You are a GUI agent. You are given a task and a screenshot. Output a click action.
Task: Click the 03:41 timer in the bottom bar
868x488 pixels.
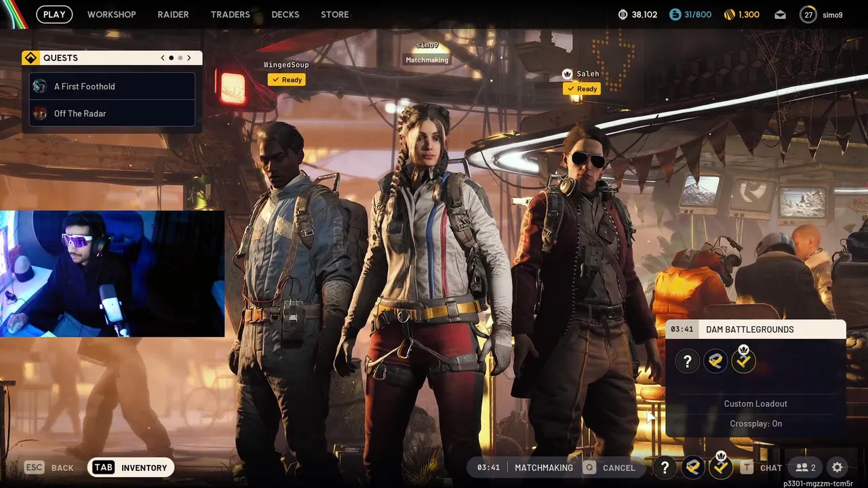pyautogui.click(x=488, y=468)
